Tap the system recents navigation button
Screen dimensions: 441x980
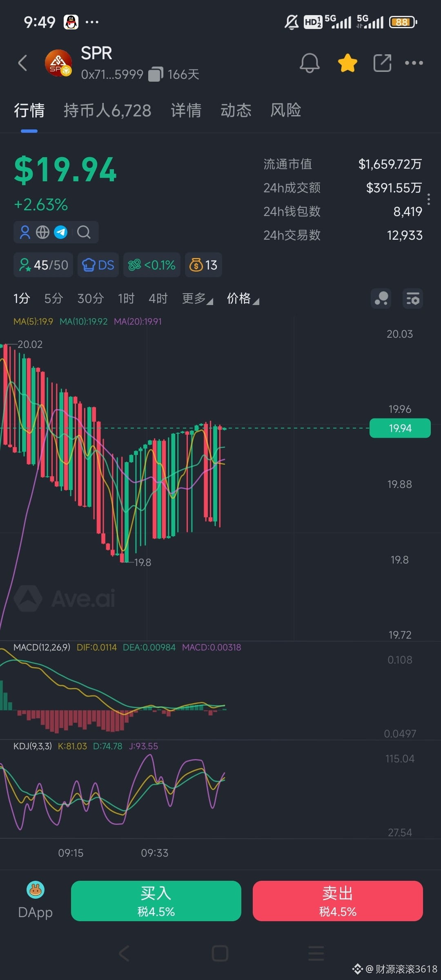(316, 953)
